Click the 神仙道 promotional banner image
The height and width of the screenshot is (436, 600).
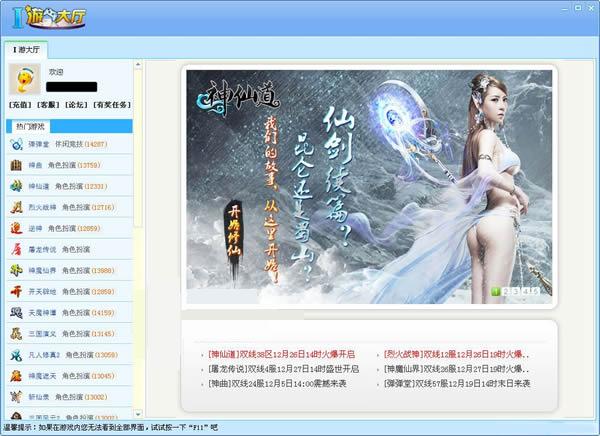tap(369, 187)
